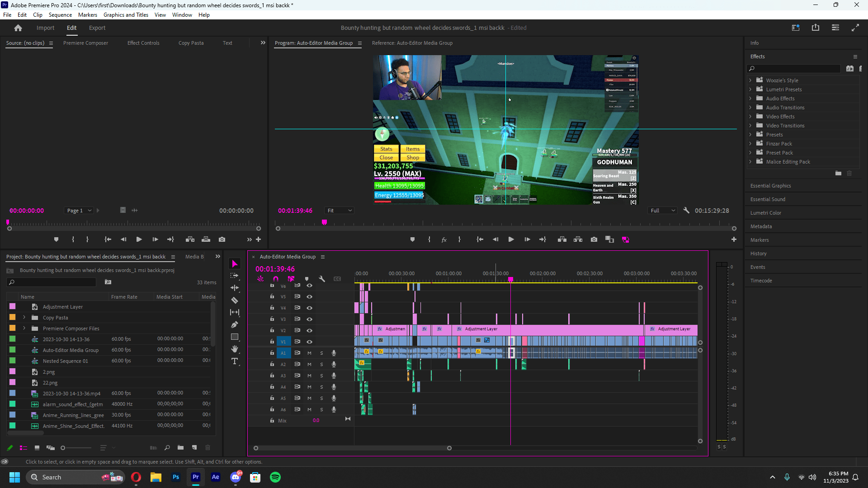Click the camera icon to export a frame
This screenshot has height=488, width=868.
(594, 239)
